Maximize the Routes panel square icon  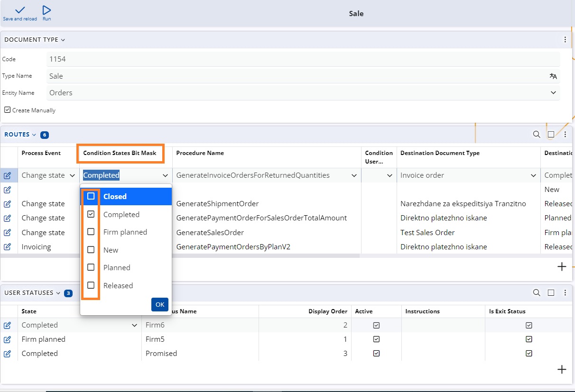tap(551, 135)
